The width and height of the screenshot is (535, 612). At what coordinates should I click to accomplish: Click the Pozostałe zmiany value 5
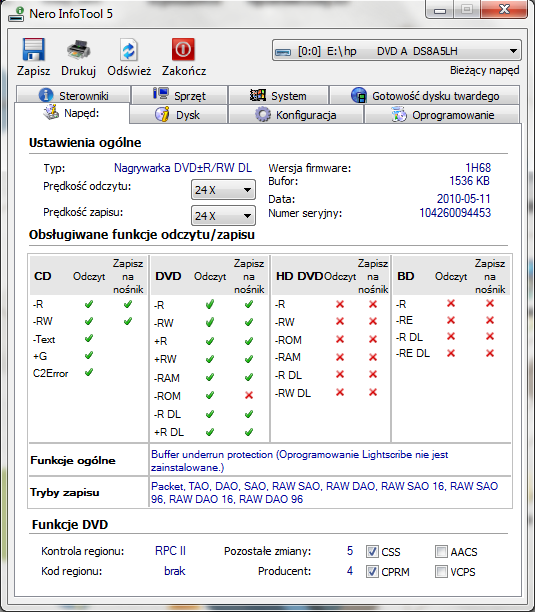coord(350,551)
